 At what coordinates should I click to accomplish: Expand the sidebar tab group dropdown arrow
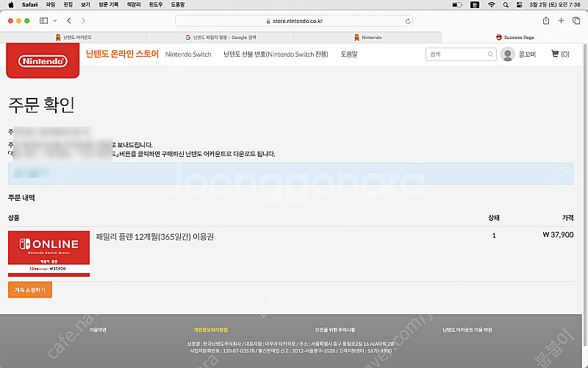pos(55,21)
